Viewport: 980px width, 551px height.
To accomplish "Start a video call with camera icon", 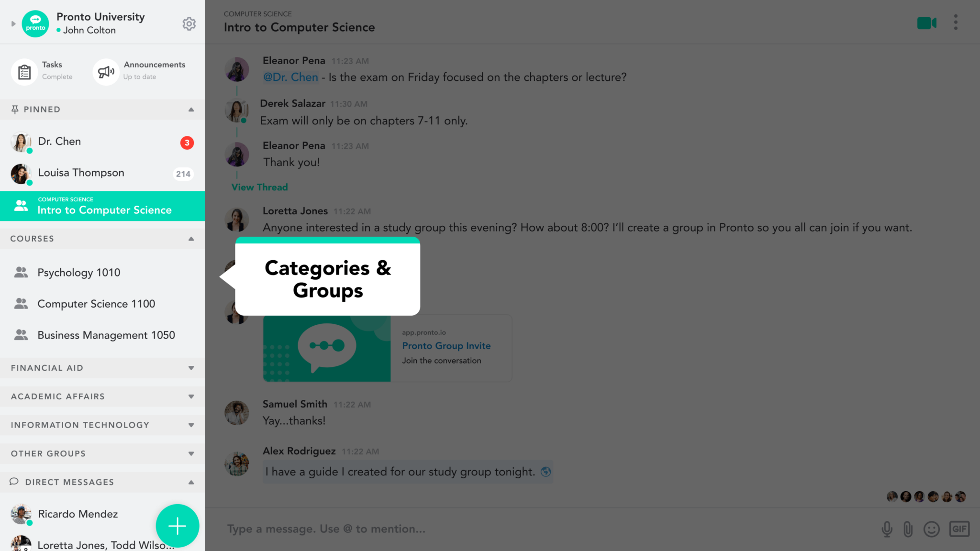I will click(926, 23).
